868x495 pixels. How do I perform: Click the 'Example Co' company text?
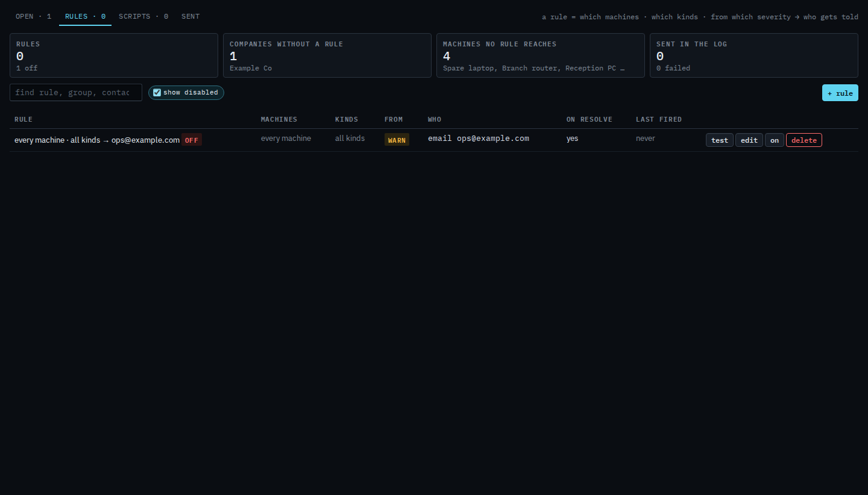click(251, 68)
